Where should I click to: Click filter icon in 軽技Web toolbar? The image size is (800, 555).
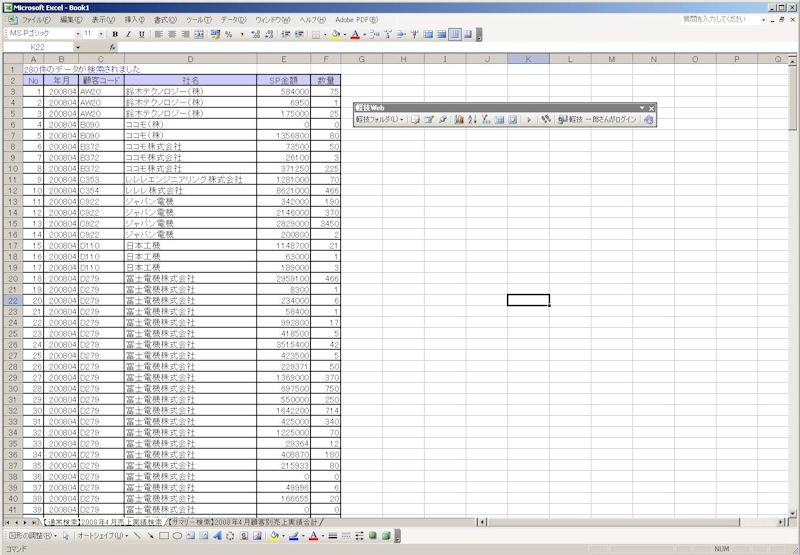(486, 119)
